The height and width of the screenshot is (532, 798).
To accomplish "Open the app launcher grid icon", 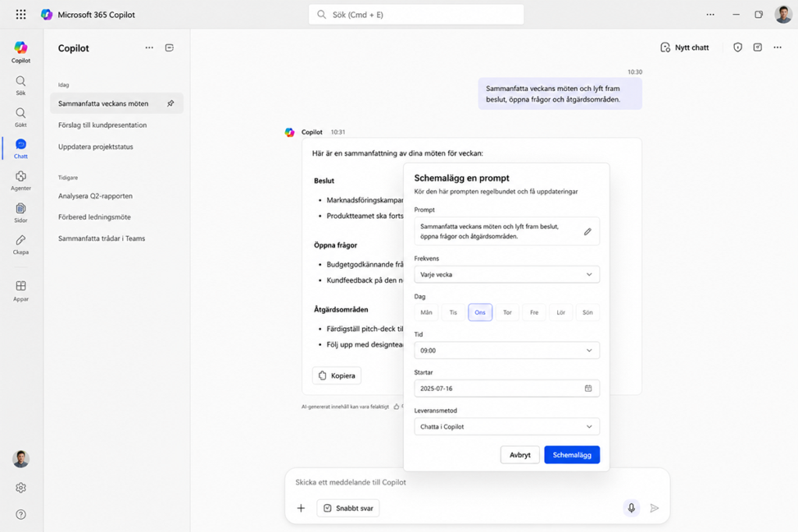I will point(21,14).
